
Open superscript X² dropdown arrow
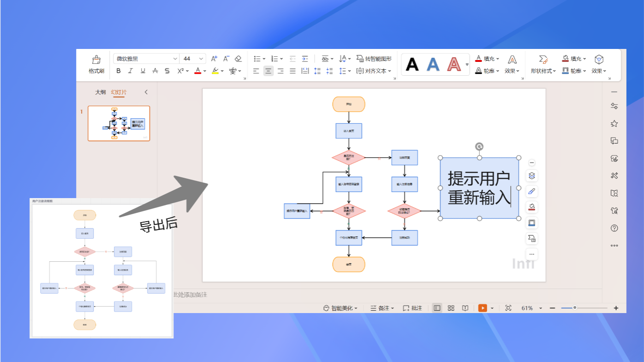point(187,71)
